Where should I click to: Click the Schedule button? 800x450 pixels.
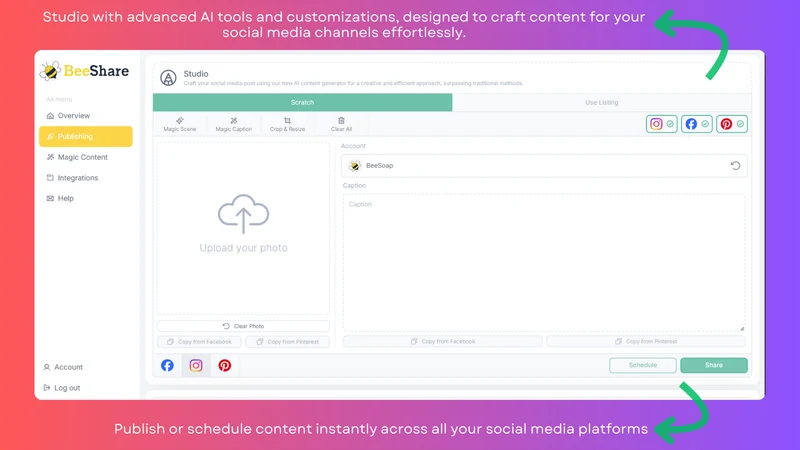pos(643,365)
